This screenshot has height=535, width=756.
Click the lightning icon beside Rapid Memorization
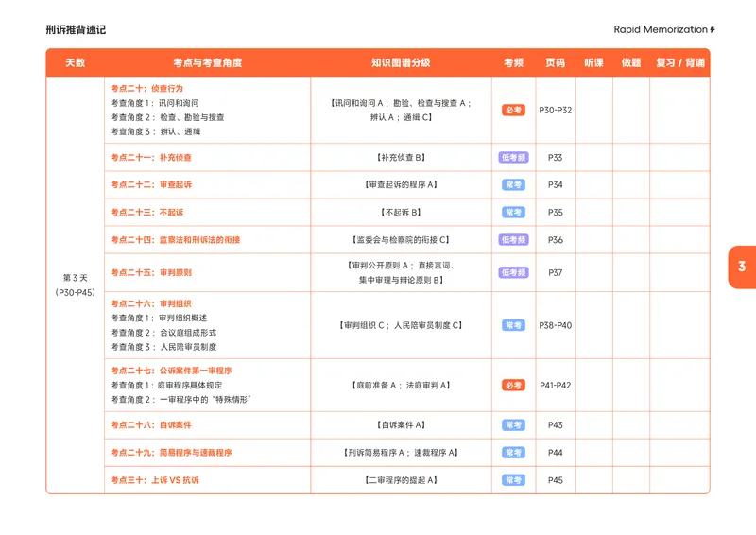pos(713,30)
